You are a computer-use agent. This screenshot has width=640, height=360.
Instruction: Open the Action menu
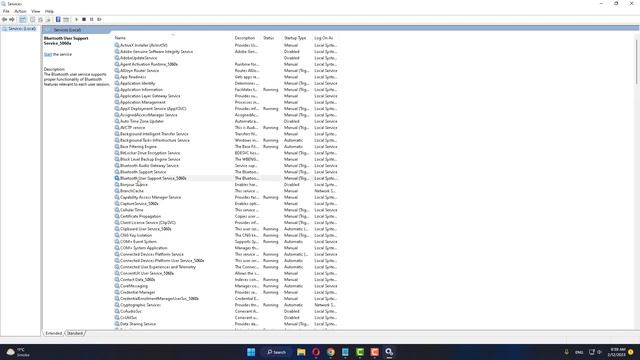pos(20,11)
